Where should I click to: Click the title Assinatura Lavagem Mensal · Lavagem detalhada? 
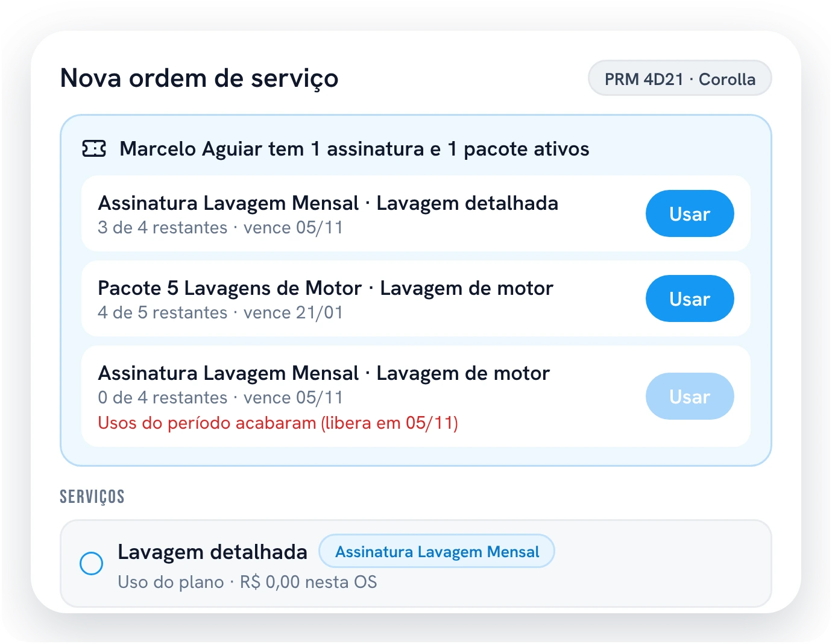point(328,203)
